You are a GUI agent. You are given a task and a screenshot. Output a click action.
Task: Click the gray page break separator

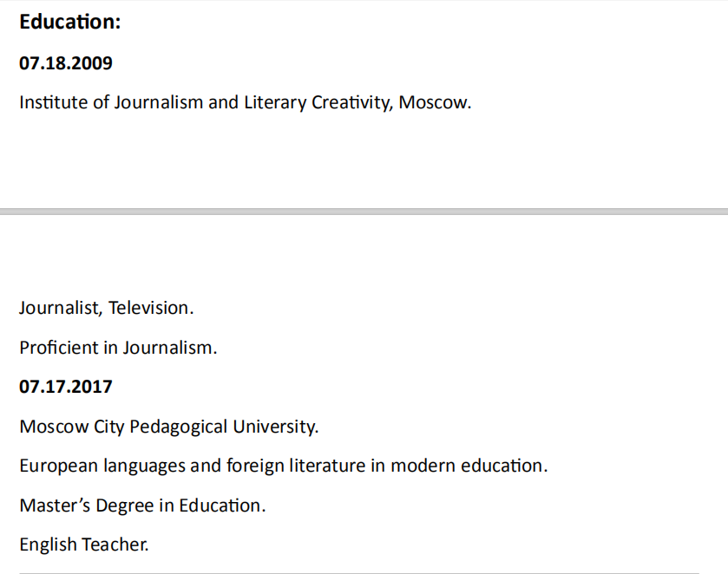tap(364, 211)
